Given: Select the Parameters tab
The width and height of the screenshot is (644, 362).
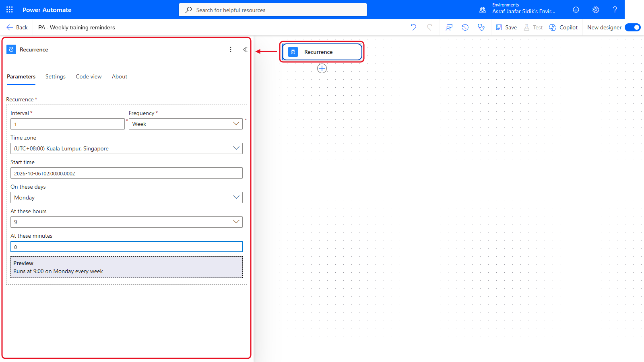Looking at the screenshot, I should tap(21, 76).
